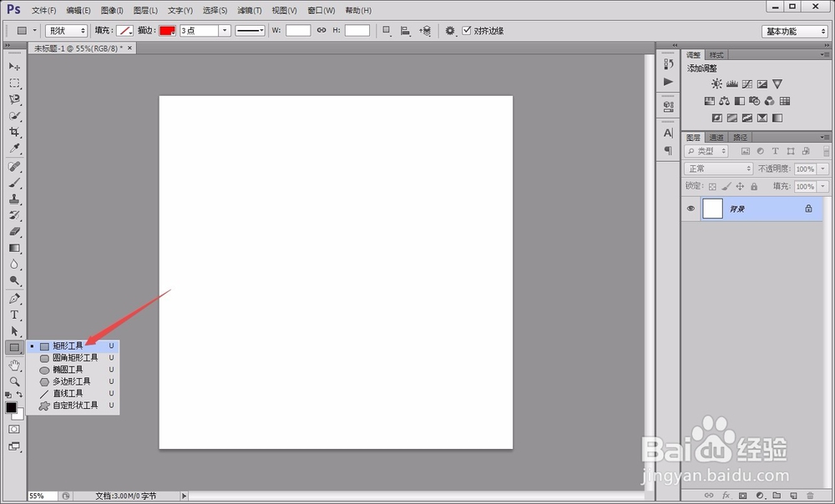Select the Horizontal Type tool
Screen dimensions: 835x504
(14, 315)
